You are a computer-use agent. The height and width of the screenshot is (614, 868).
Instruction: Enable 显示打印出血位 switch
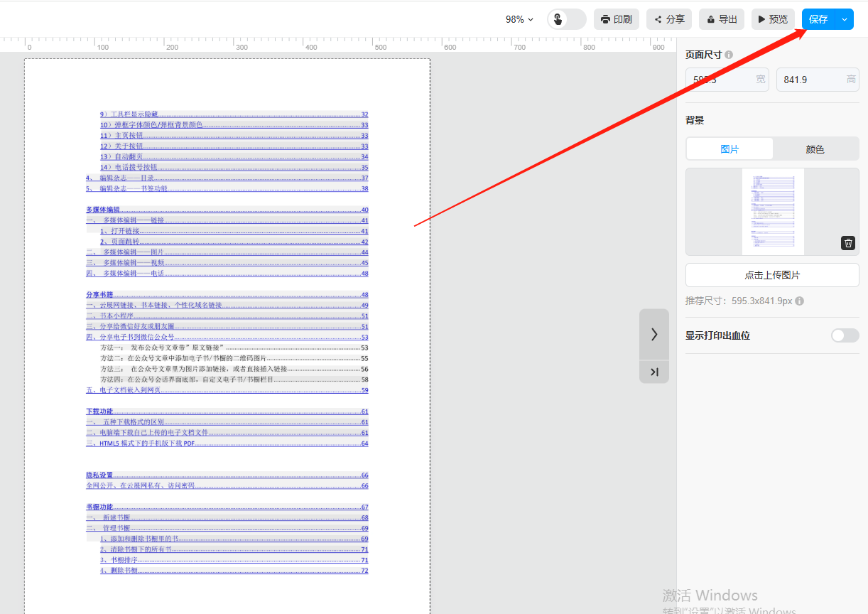tap(845, 335)
